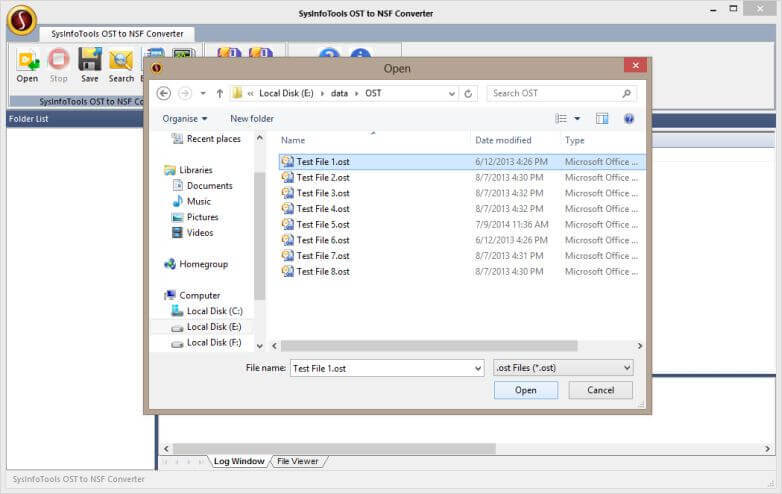Click the file list horizontal scrollbar
Viewport: 782px width, 494px height.
[429, 345]
